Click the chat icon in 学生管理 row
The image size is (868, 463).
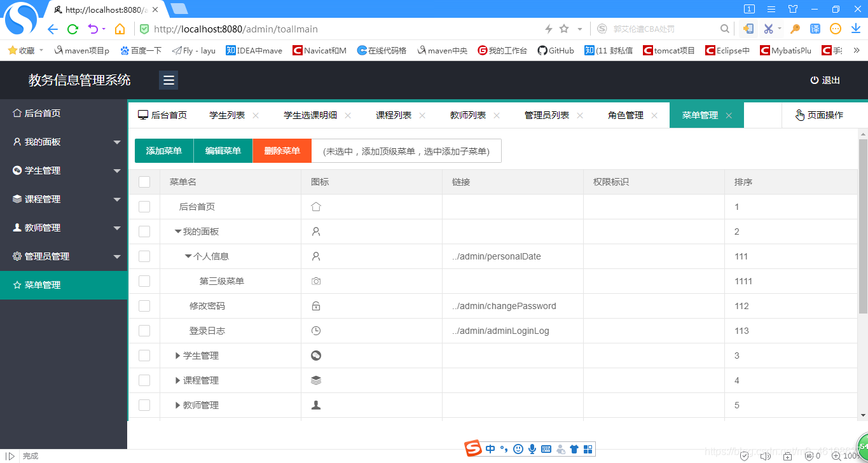316,356
